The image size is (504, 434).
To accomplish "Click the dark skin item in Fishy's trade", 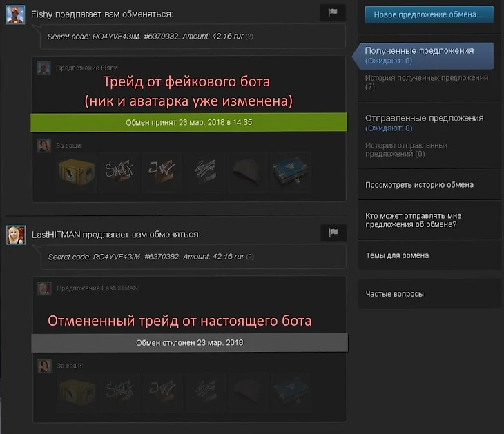I will click(248, 172).
